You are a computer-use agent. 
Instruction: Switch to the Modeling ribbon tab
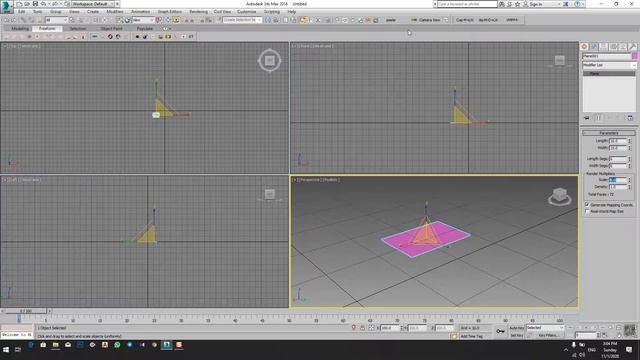(20, 29)
